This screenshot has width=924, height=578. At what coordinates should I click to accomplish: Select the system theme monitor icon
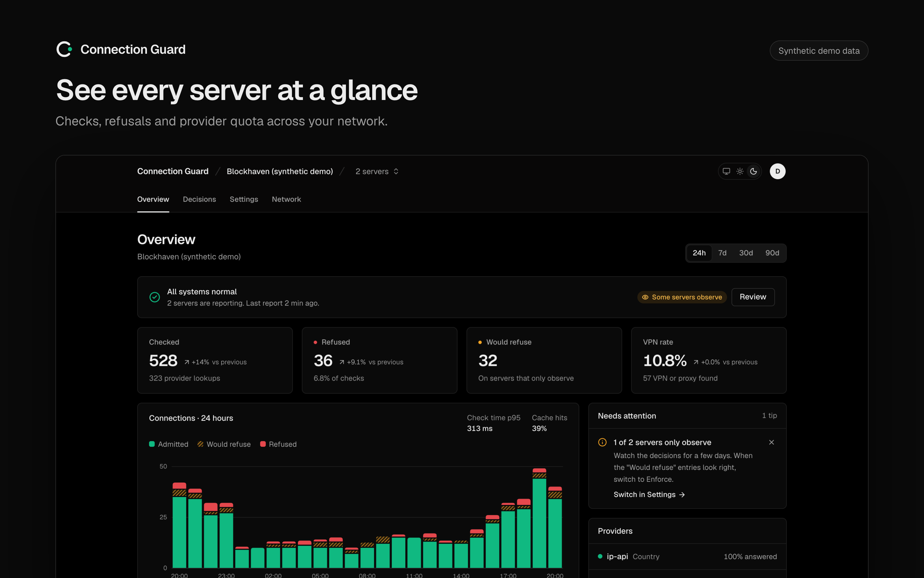click(x=726, y=171)
